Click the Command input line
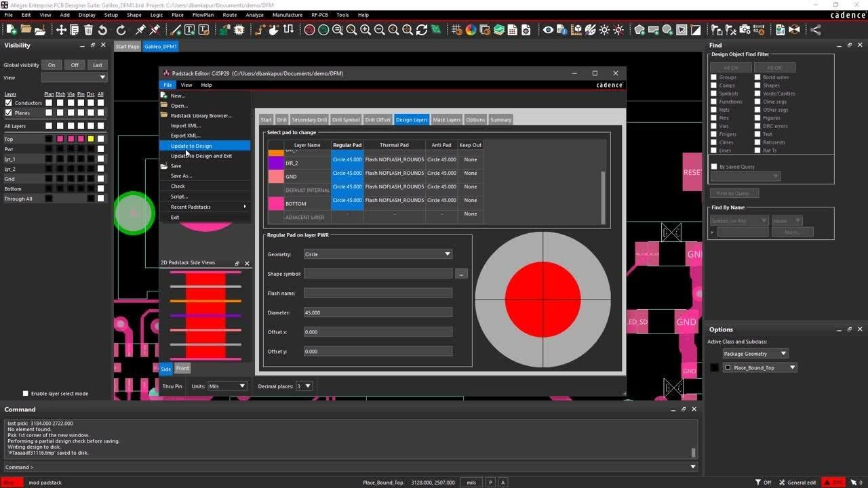The height and width of the screenshot is (488, 868). (x=359, y=467)
